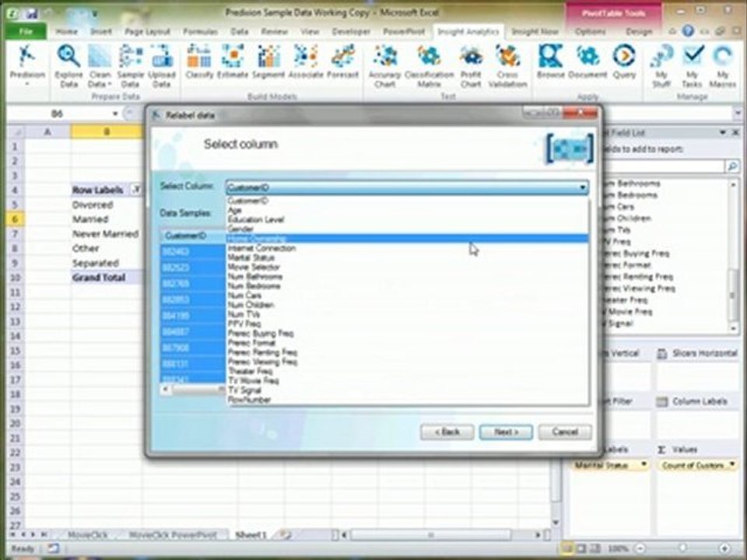747x560 pixels.
Task: Choose Education Level from column list
Action: tap(407, 219)
